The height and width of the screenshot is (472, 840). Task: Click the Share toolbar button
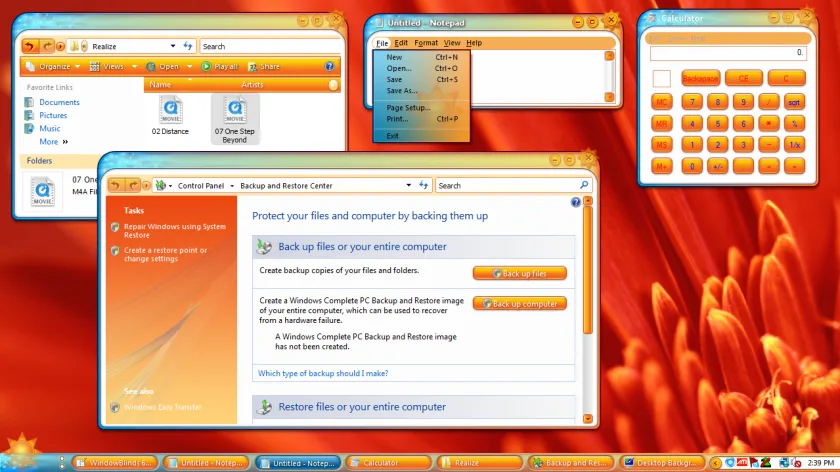tap(264, 66)
